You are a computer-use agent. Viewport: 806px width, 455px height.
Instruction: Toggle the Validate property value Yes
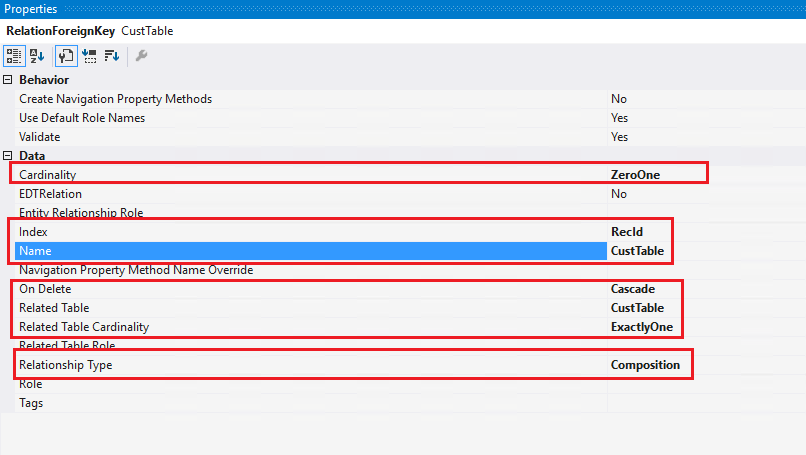tap(619, 137)
